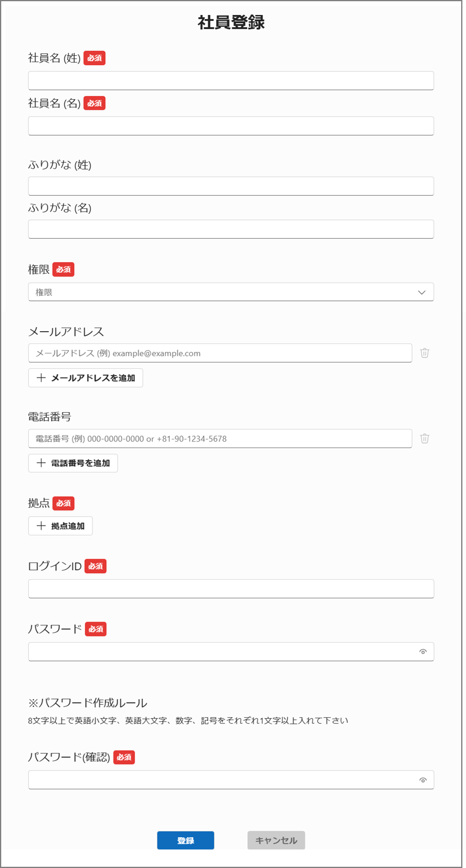Click the メールアドレス input field
Screen dimensions: 466x868
pyautogui.click(x=220, y=353)
